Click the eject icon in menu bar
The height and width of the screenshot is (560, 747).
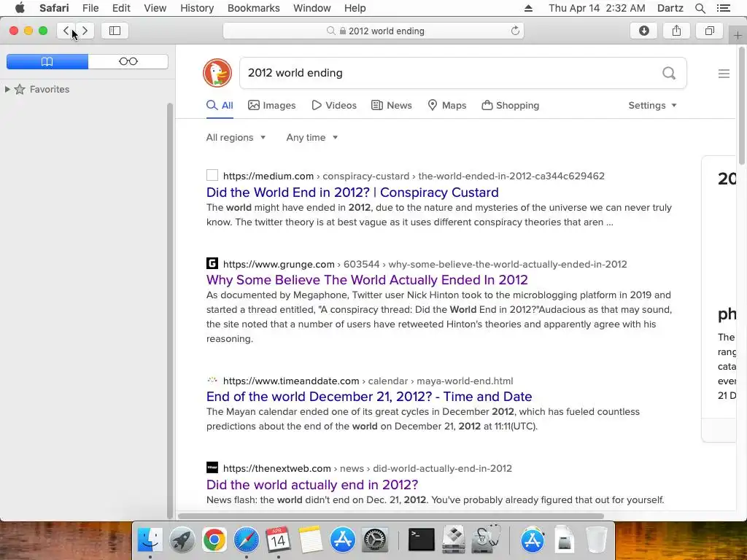pyautogui.click(x=528, y=8)
